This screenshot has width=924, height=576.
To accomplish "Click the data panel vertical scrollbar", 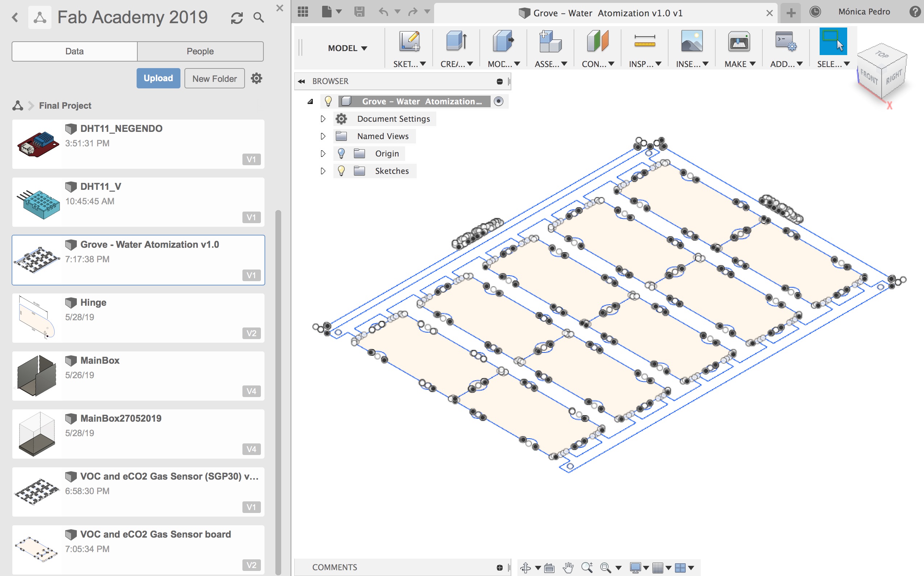I will [x=278, y=392].
